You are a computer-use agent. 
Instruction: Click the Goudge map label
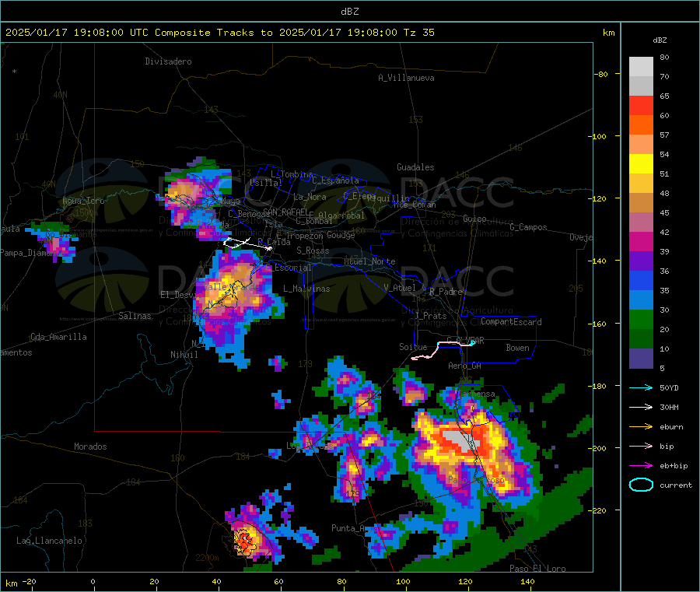(x=341, y=235)
